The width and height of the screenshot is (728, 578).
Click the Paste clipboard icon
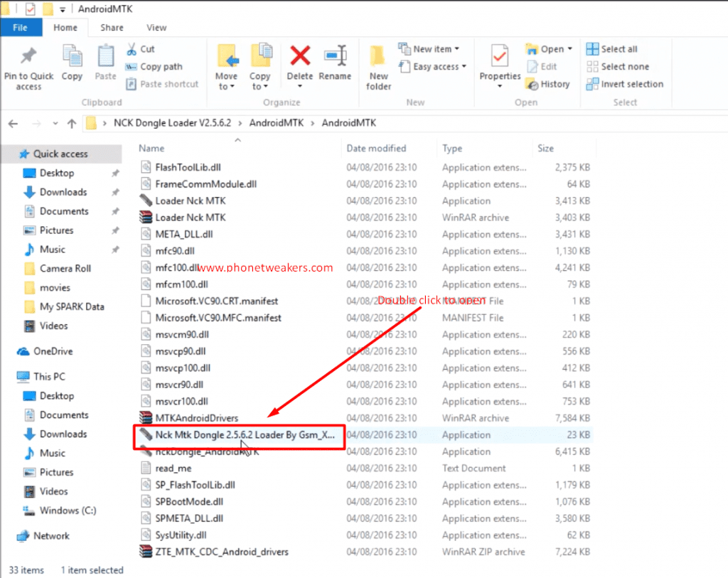[x=105, y=57]
